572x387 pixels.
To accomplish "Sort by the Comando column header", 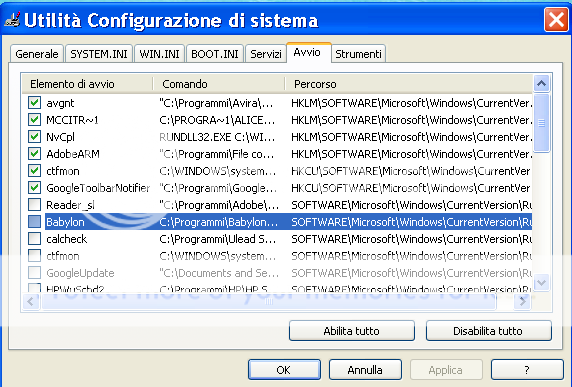I will 219,84.
